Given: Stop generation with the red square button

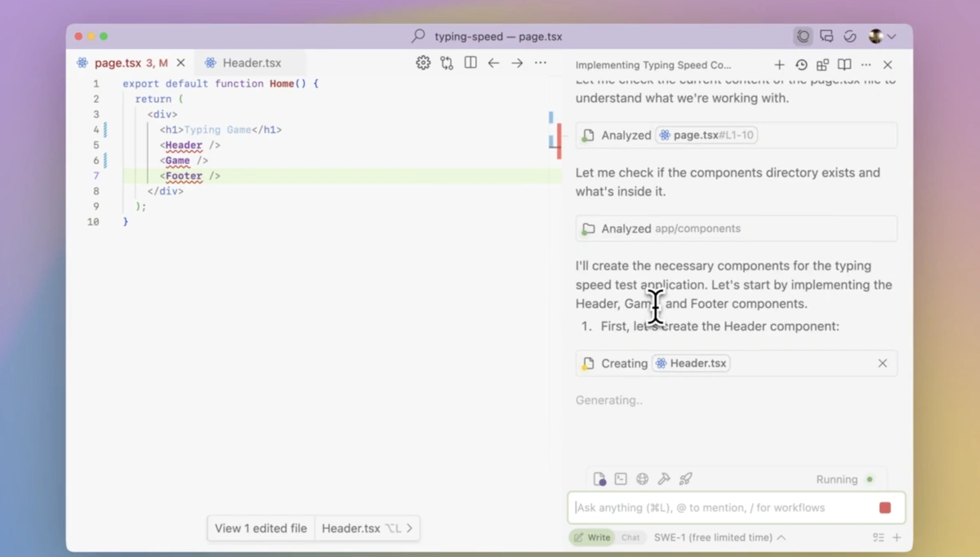Looking at the screenshot, I should click(884, 507).
